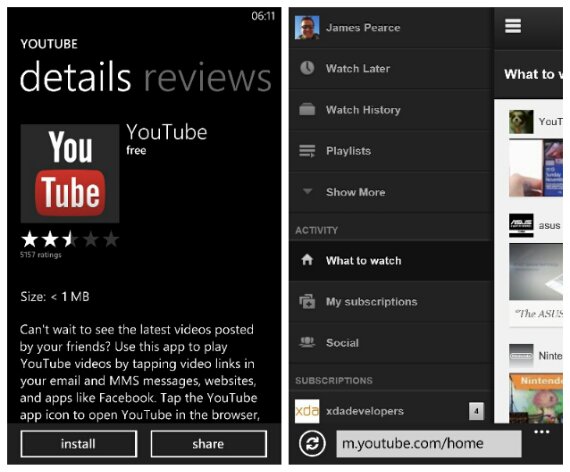This screenshot has width=570, height=472.
Task: Click the free price label
Action: [x=136, y=150]
